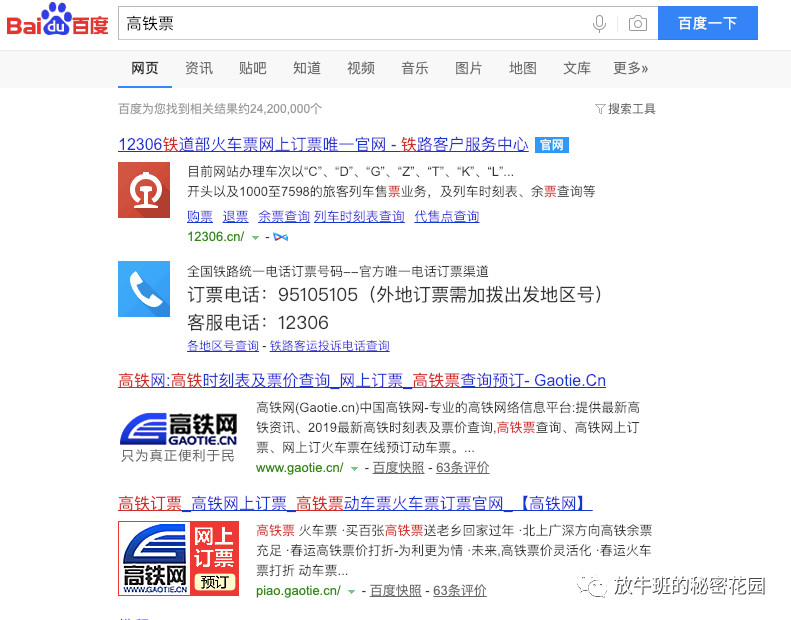
Task: Click the 客服电话: 12306 text
Action: point(258,322)
